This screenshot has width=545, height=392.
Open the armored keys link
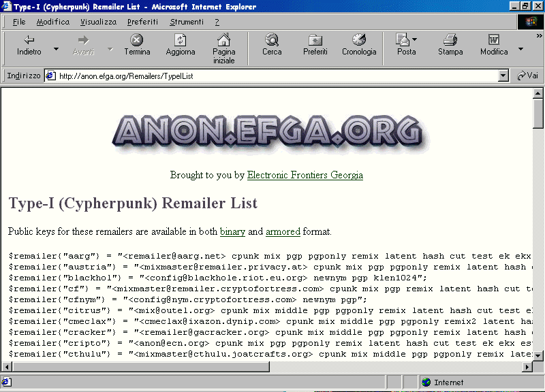point(283,231)
